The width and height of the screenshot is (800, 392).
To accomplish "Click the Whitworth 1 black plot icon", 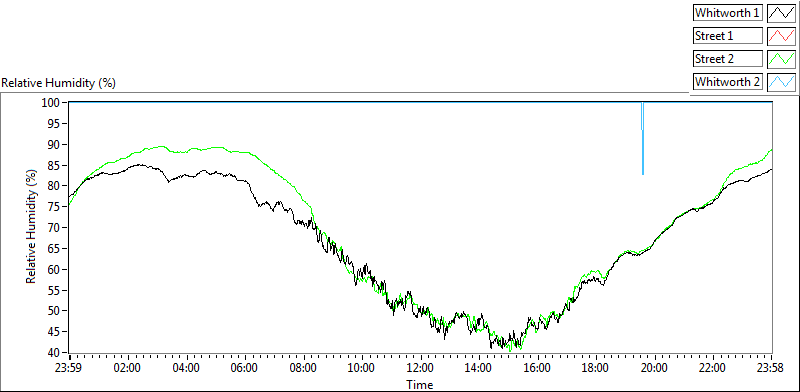I will (x=781, y=13).
